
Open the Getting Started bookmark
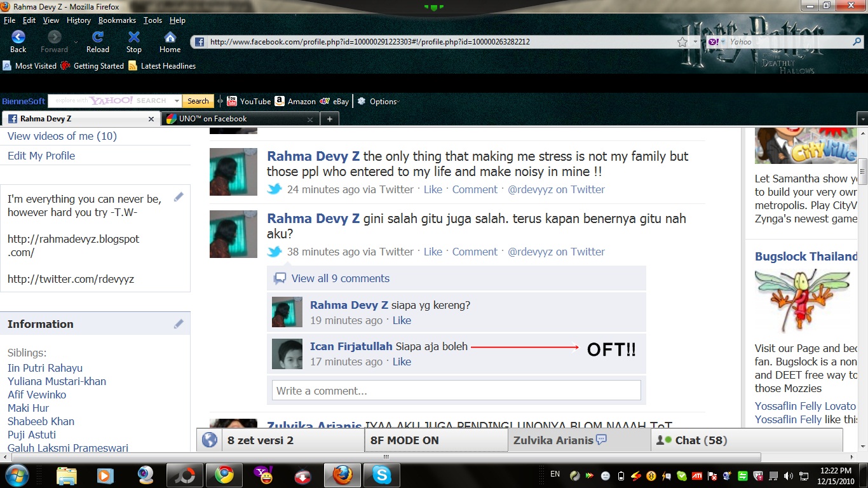(x=92, y=65)
